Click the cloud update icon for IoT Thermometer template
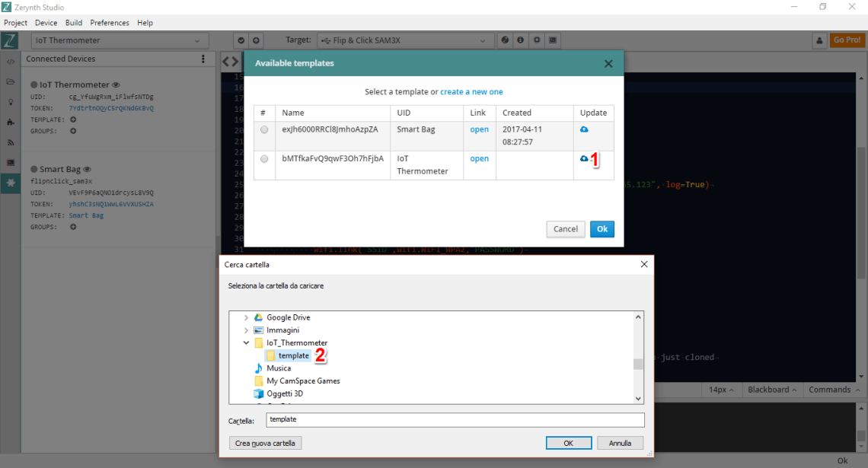 (583, 158)
